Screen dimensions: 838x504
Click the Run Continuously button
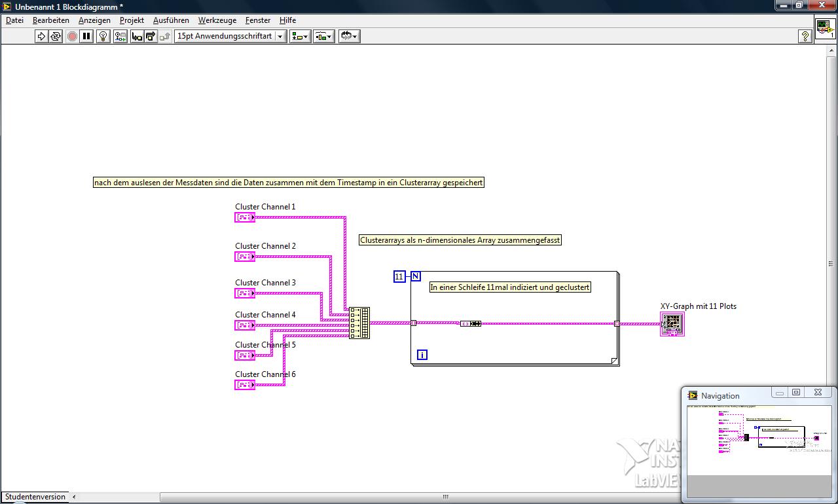[x=56, y=37]
